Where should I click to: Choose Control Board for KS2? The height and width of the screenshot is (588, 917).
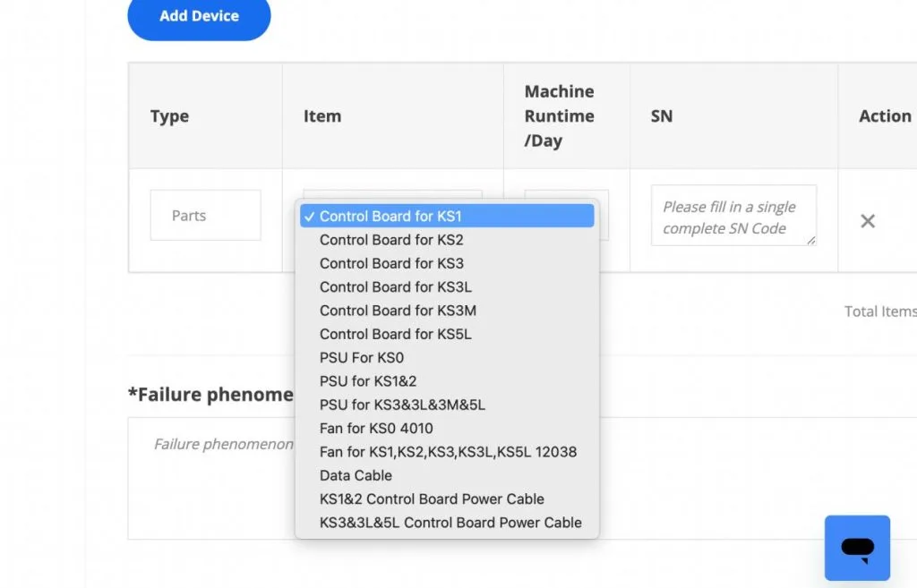coord(391,240)
